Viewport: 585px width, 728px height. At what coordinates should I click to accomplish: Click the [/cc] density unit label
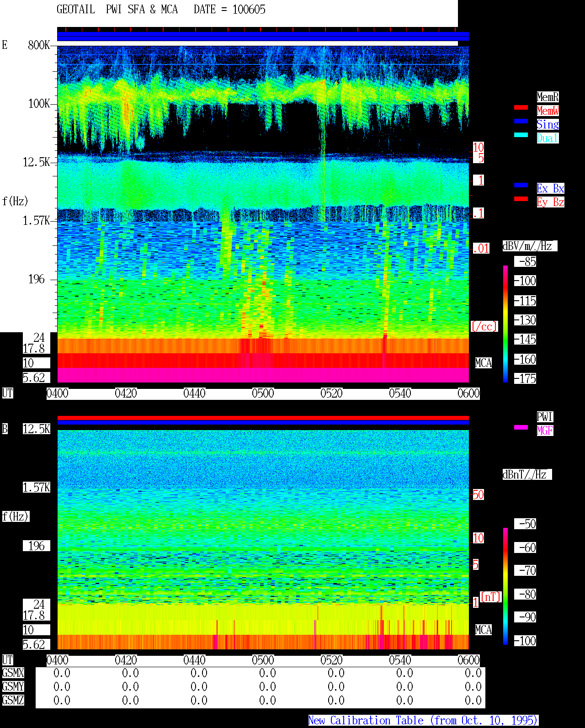[x=484, y=327]
